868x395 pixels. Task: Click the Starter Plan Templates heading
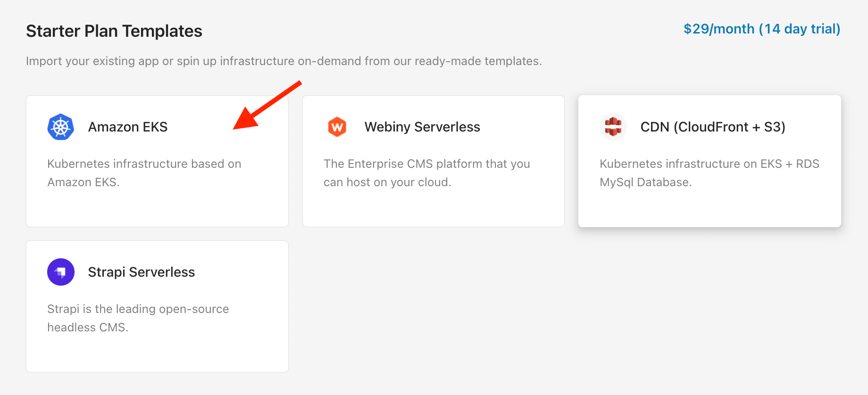(114, 31)
